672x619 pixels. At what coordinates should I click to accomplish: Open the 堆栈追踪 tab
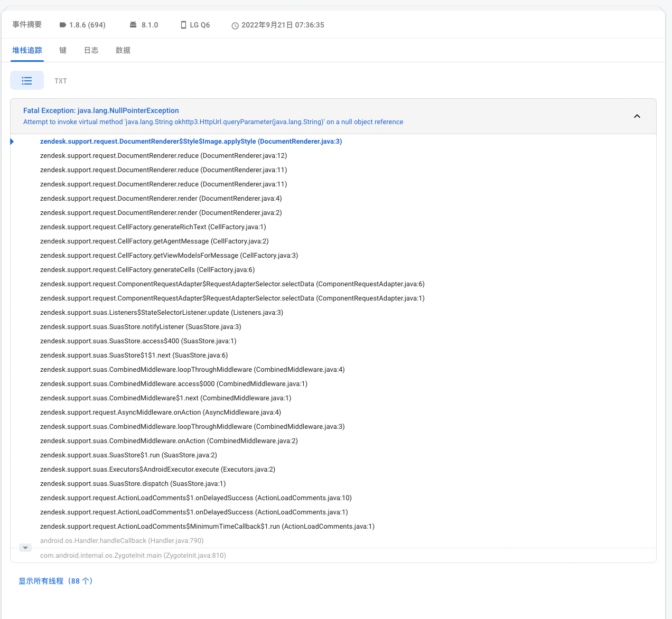tap(27, 50)
